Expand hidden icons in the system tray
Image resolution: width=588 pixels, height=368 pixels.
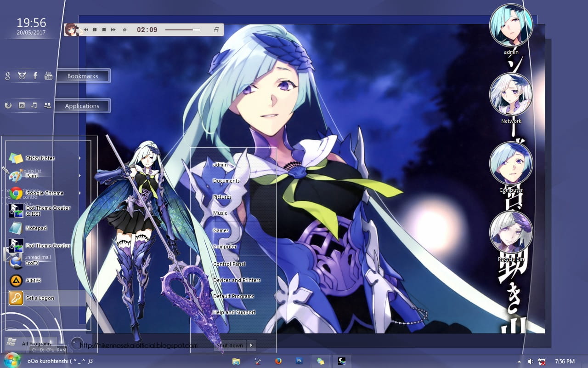[x=520, y=361]
